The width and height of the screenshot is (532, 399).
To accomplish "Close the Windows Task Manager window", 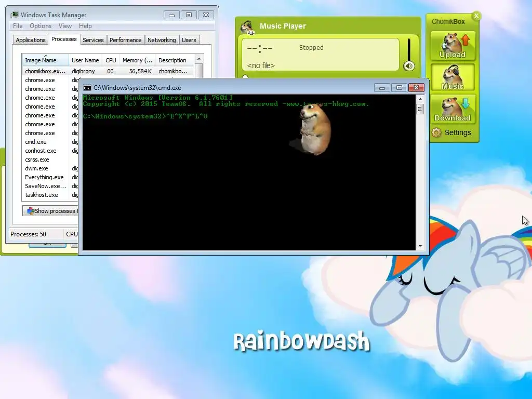I will [x=206, y=15].
